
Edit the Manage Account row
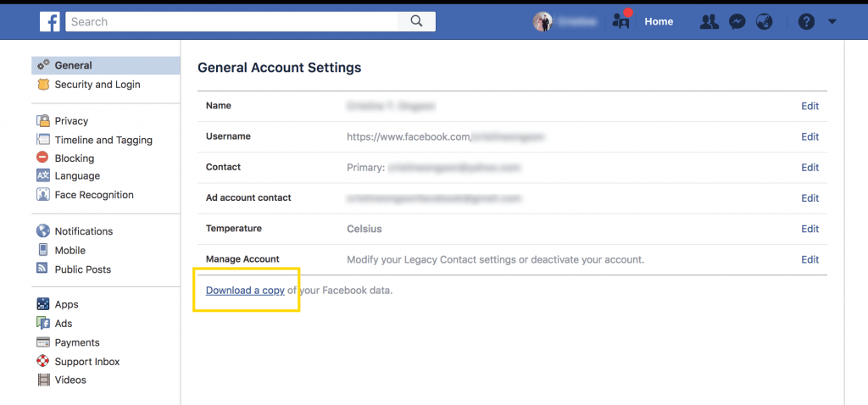[810, 259]
